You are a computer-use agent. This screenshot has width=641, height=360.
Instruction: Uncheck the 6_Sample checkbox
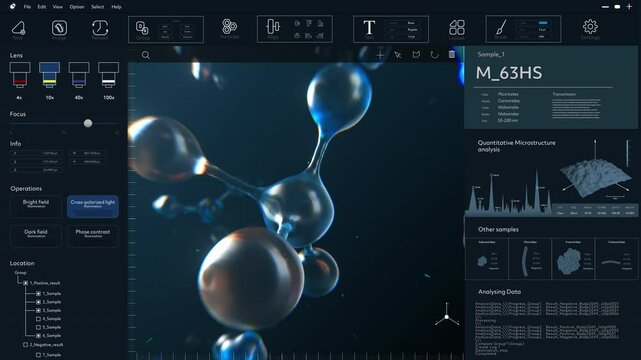tap(38, 335)
